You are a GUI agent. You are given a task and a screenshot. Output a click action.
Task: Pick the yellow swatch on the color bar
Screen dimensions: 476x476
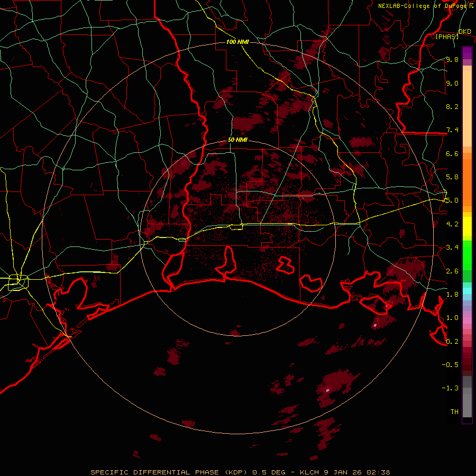467,226
